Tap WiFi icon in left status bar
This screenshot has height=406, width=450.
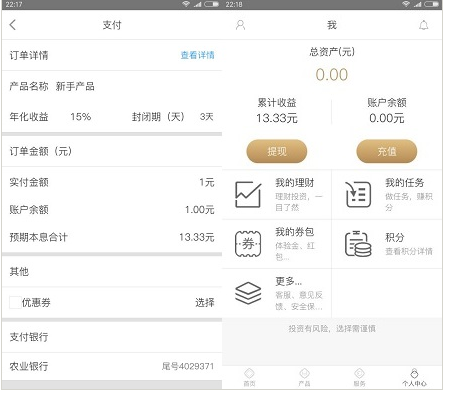click(186, 4)
